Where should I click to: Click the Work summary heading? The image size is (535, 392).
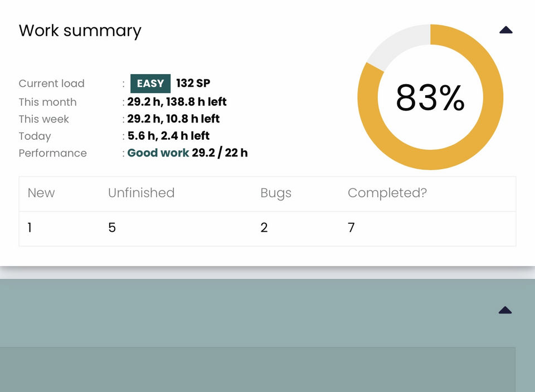(x=80, y=31)
